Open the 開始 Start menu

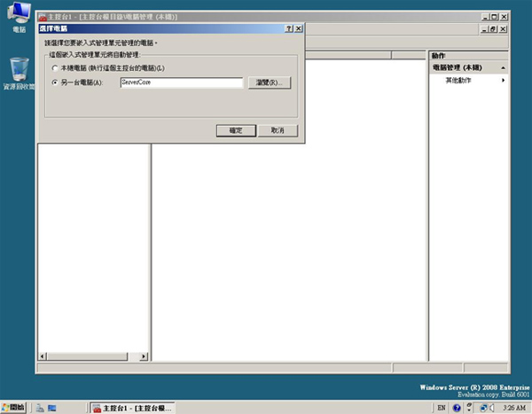(x=15, y=408)
